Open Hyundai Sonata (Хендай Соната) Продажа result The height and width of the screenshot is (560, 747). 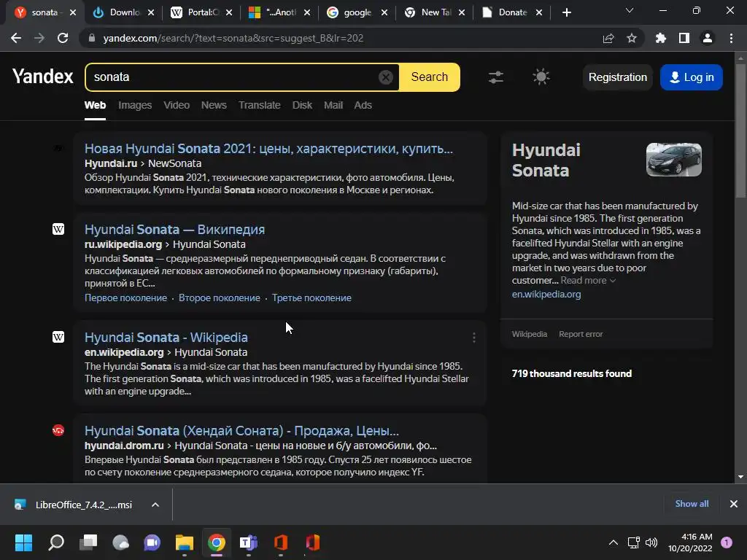(x=241, y=431)
